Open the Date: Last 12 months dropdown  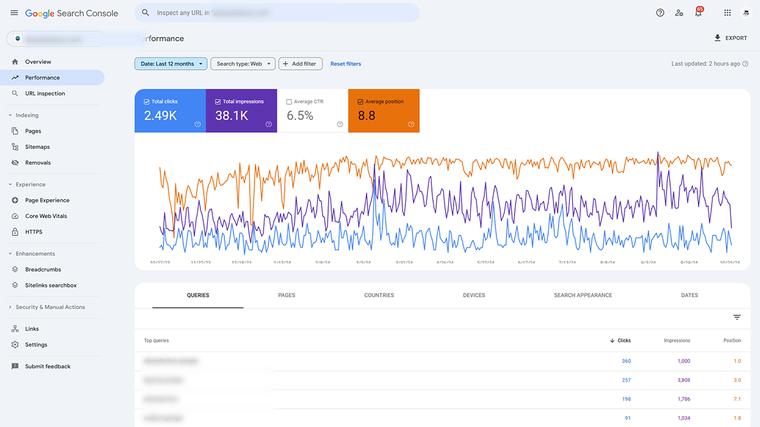tap(171, 63)
